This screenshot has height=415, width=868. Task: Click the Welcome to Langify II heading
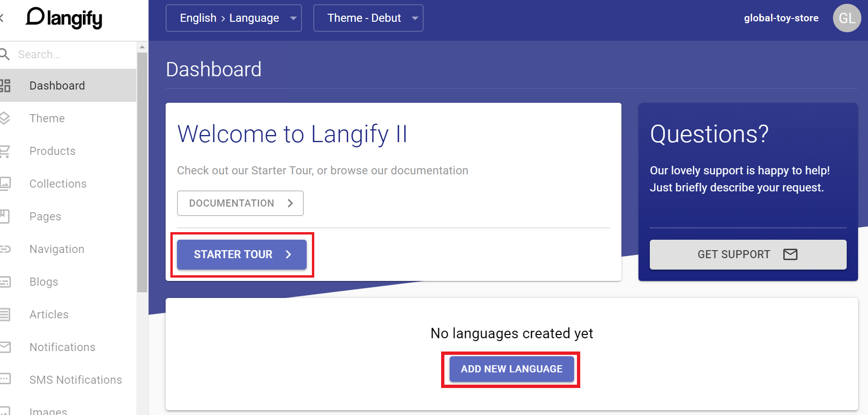292,134
